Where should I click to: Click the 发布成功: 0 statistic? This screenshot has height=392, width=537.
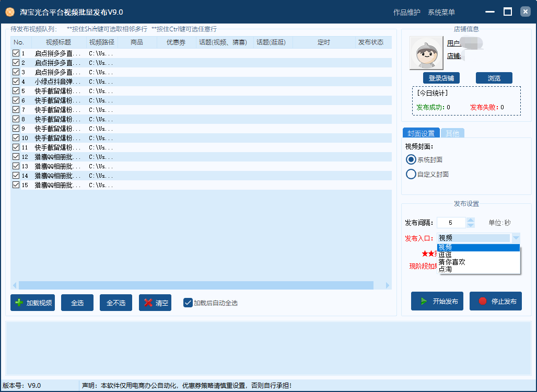433,107
